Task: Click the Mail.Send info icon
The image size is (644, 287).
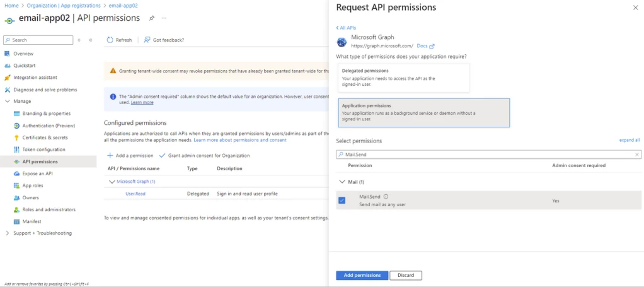Action: [386, 196]
